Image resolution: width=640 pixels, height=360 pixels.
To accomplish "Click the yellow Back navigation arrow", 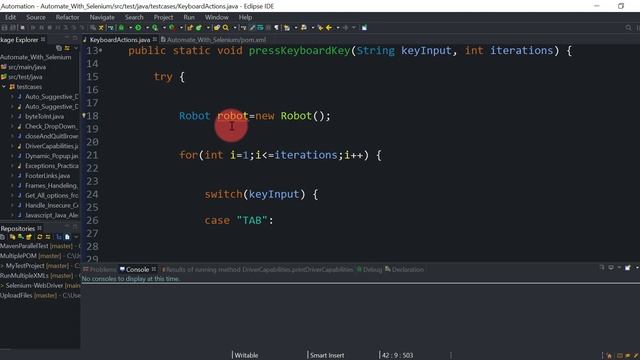I will [x=329, y=28].
